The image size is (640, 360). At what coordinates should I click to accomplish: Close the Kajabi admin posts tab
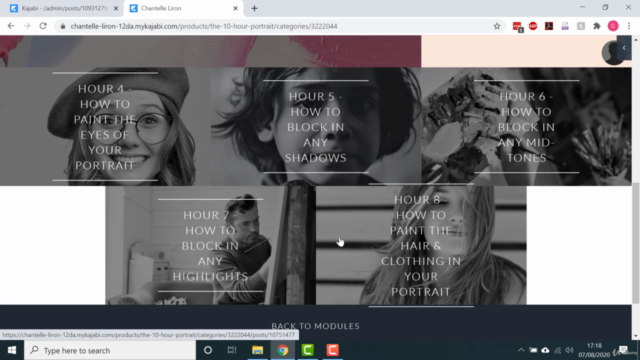point(116,8)
